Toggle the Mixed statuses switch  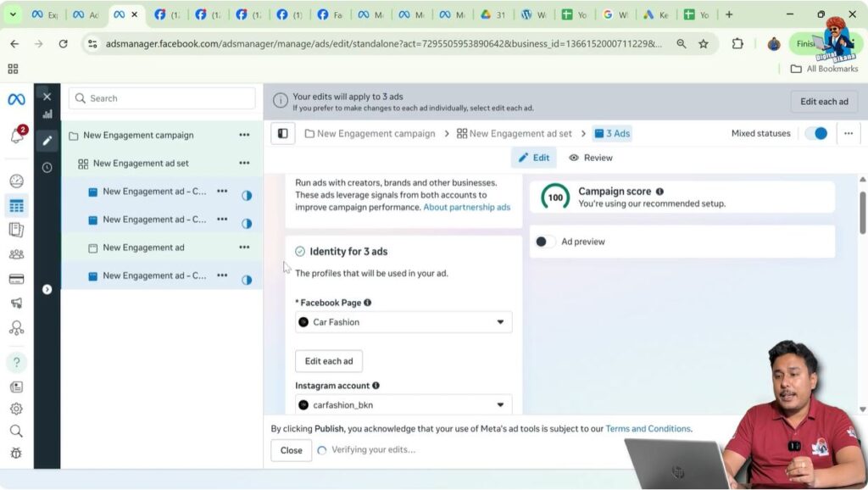click(x=815, y=133)
